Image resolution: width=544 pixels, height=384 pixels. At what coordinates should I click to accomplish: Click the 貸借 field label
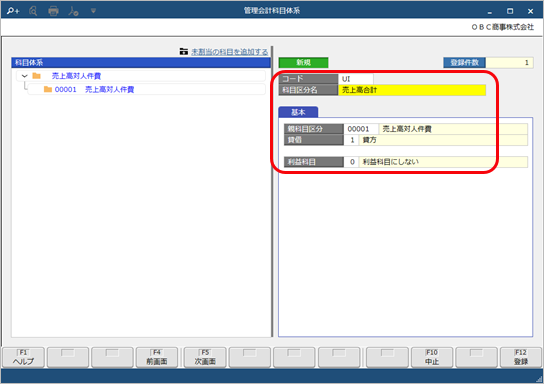[x=314, y=140]
